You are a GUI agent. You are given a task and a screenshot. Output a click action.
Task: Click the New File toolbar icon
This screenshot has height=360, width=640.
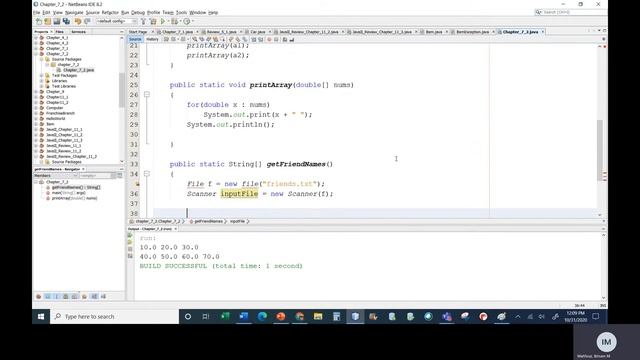point(39,21)
